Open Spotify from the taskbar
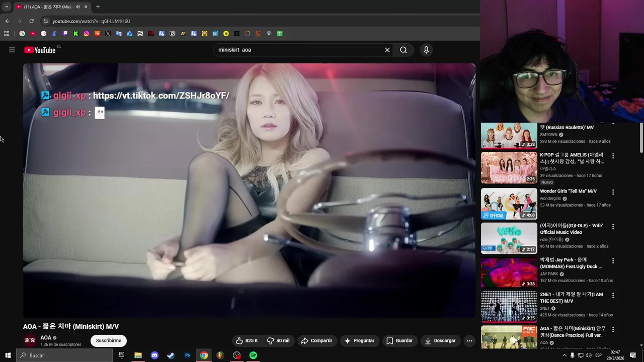 [x=253, y=355]
